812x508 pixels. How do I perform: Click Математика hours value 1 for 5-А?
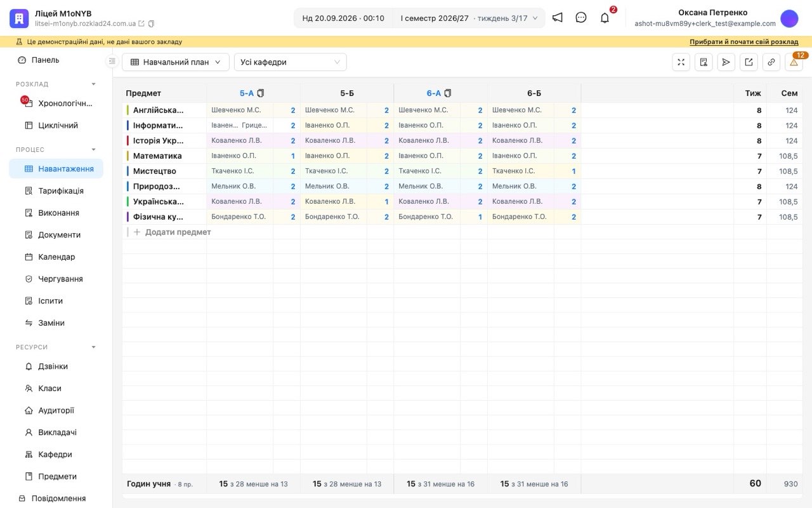[293, 156]
